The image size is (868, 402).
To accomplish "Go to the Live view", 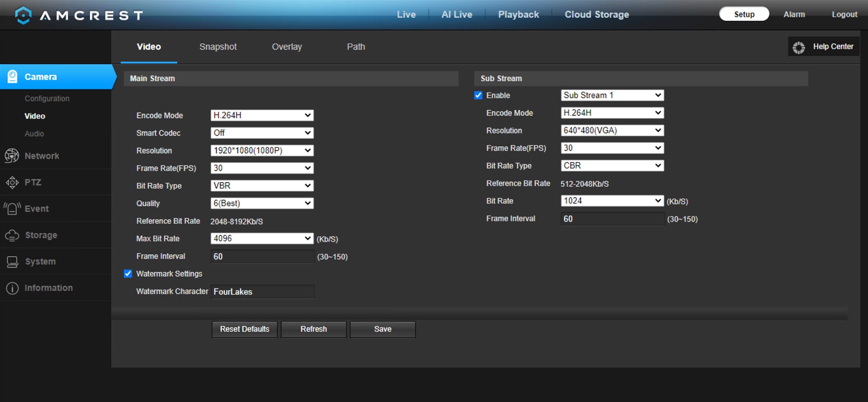I will point(406,14).
